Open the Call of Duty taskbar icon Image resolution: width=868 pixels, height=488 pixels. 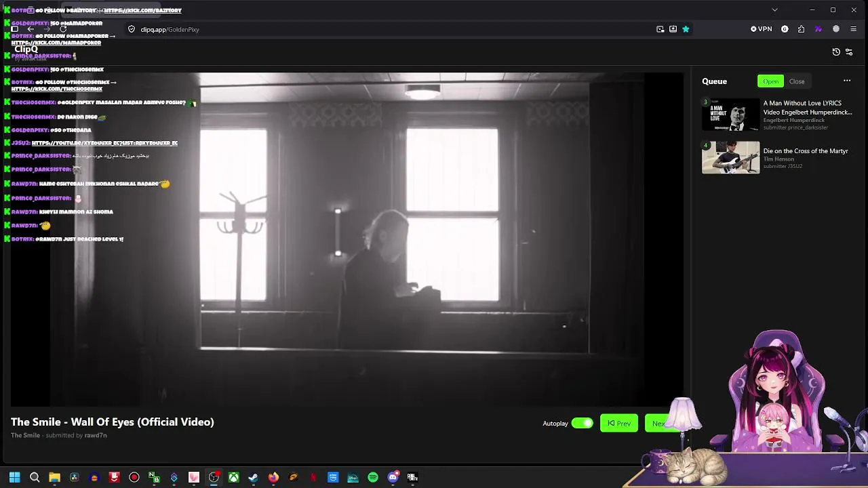pyautogui.click(x=412, y=477)
